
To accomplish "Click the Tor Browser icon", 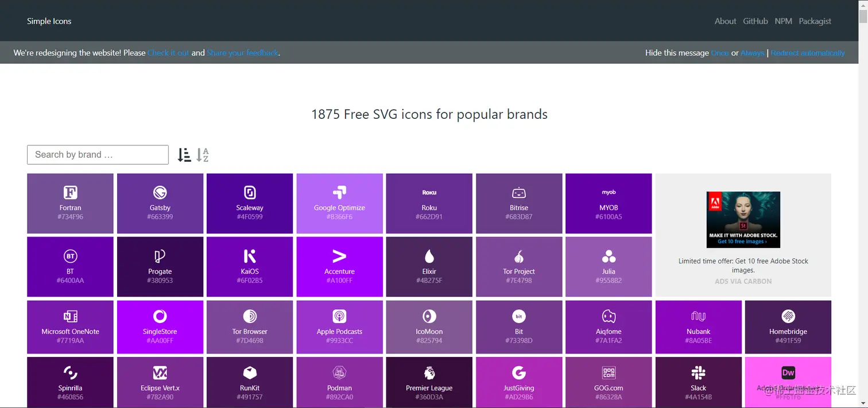I will [250, 316].
